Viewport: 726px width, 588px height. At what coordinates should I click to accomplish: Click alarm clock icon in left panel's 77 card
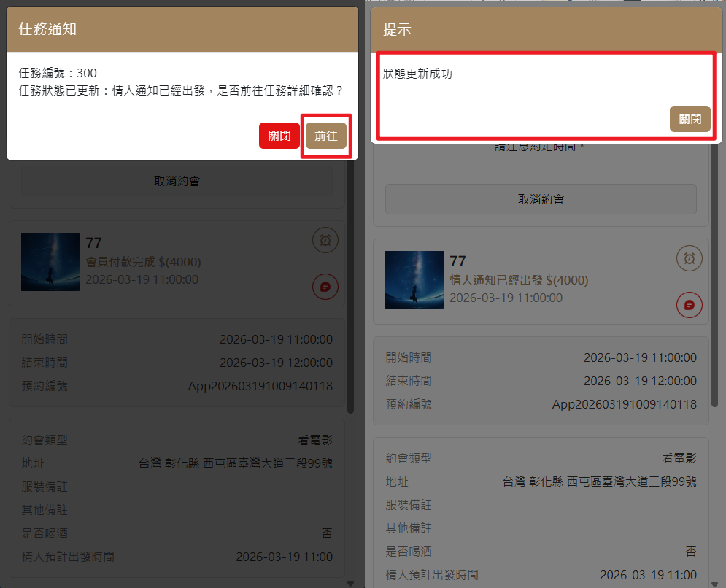[x=325, y=240]
